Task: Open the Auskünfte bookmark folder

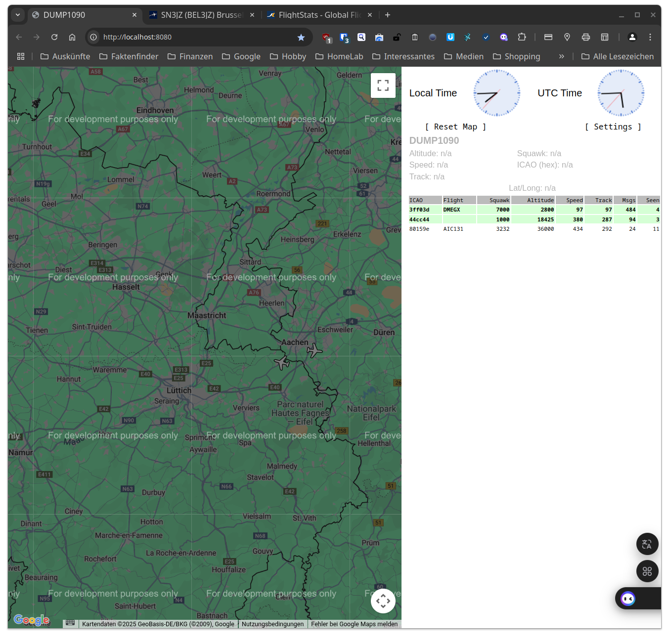Action: (65, 56)
